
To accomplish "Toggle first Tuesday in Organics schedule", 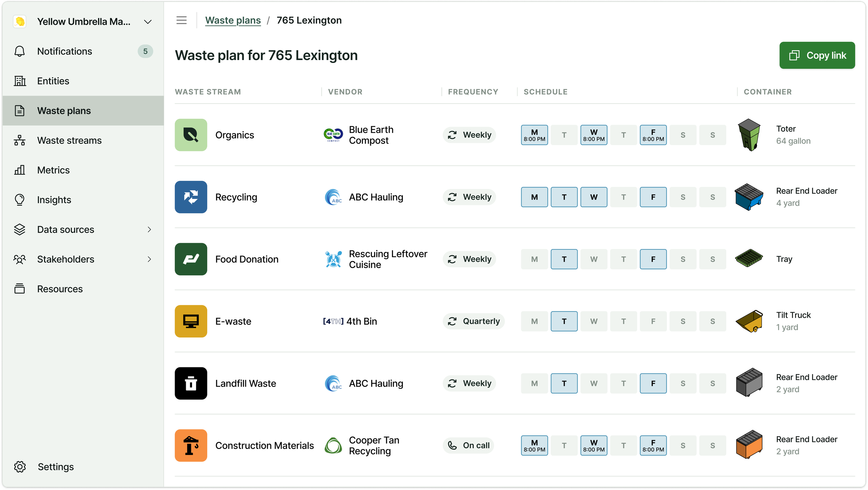I will tap(564, 135).
